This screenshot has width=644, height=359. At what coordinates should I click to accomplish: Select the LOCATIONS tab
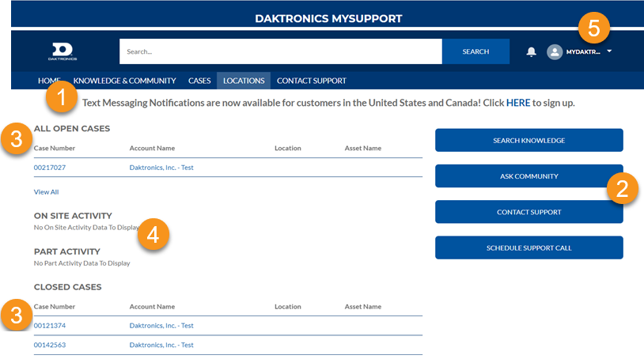point(244,81)
